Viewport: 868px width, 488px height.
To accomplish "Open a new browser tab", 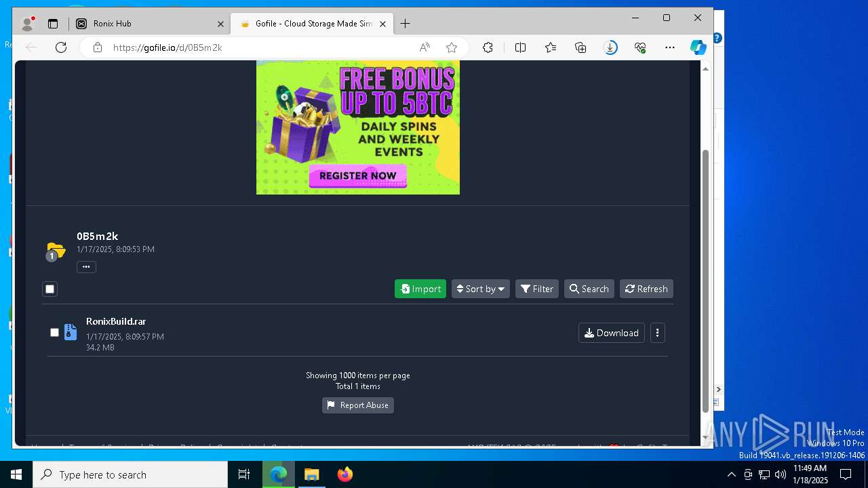I will (x=405, y=24).
